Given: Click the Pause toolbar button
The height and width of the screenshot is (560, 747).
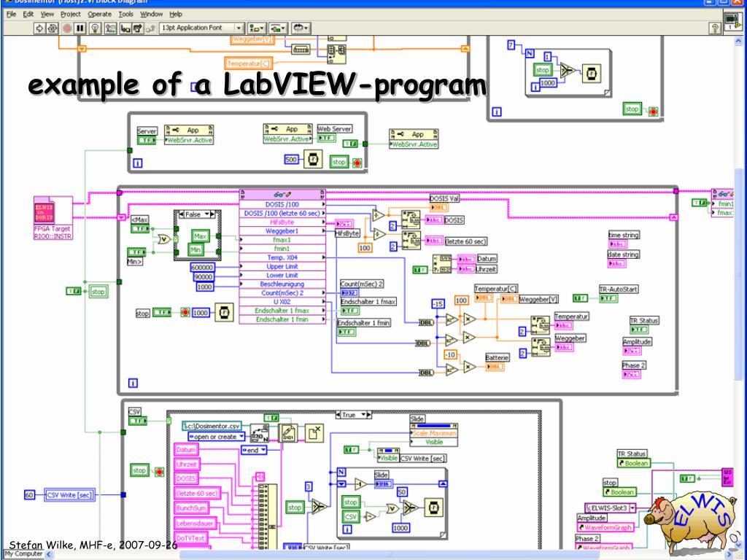Looking at the screenshot, I should coord(80,28).
